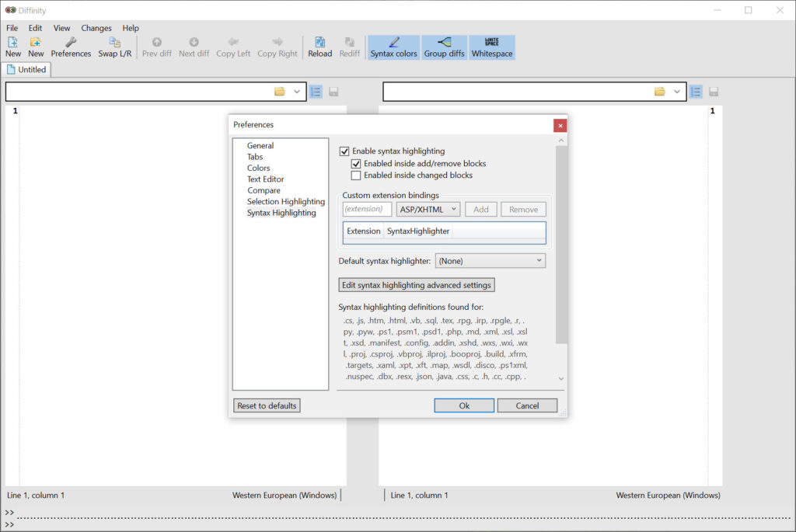Viewport: 796px width, 532px height.
Task: Open folder browse icon for right file
Action: coord(659,92)
